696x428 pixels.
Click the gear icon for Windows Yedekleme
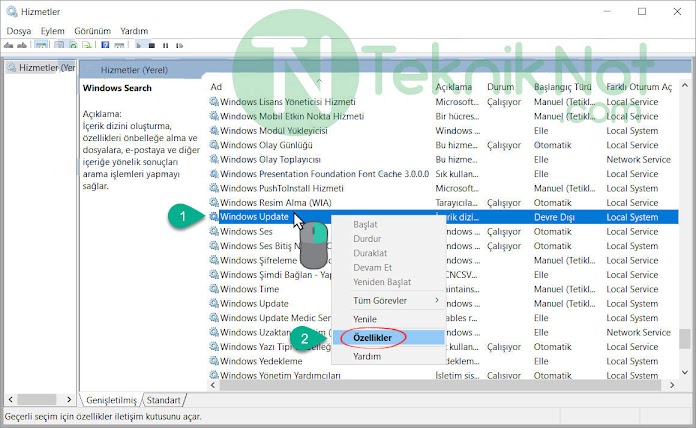coord(214,361)
